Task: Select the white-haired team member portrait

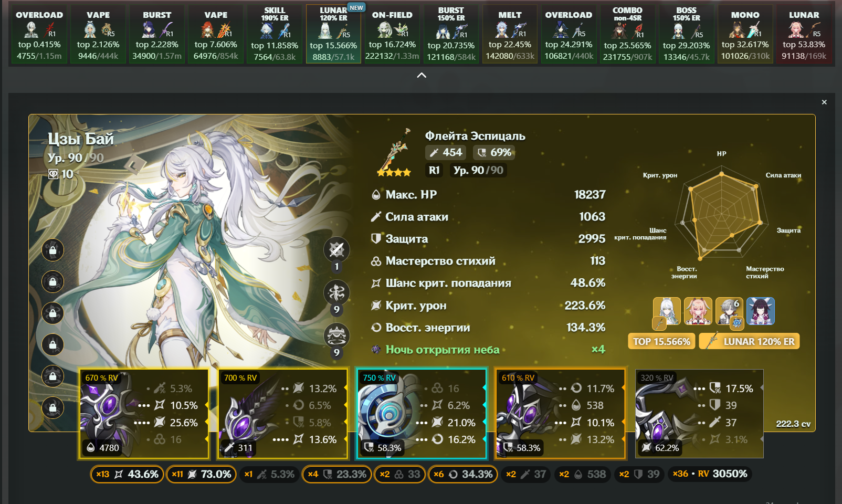Action: coord(667,311)
